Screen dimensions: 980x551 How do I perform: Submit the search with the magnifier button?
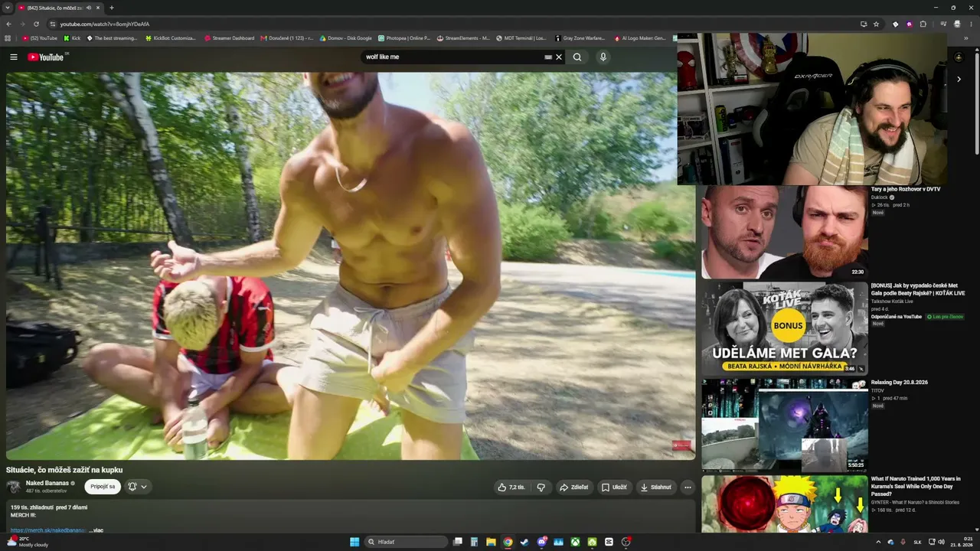point(577,57)
